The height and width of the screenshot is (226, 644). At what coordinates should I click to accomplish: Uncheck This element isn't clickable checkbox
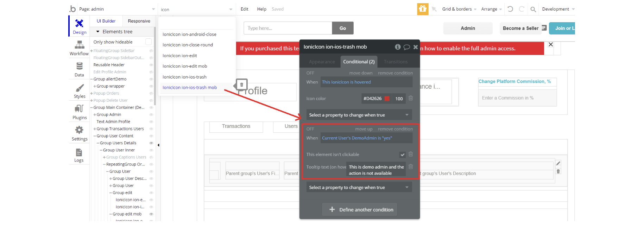point(402,155)
